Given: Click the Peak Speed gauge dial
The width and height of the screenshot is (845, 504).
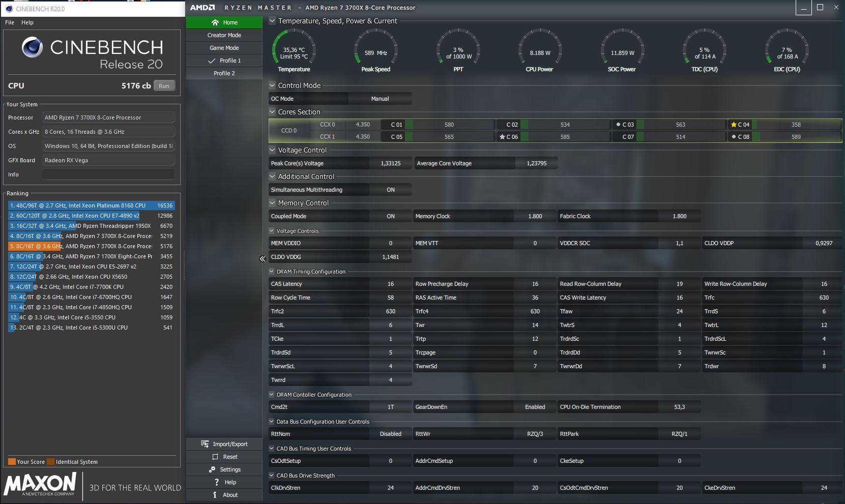Looking at the screenshot, I should pyautogui.click(x=376, y=50).
